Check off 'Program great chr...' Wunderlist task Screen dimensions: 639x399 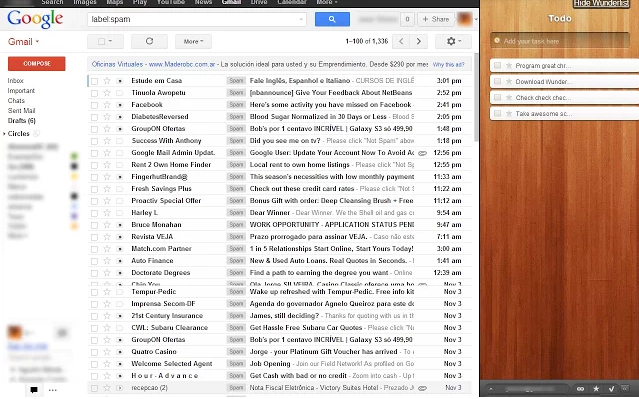497,65
